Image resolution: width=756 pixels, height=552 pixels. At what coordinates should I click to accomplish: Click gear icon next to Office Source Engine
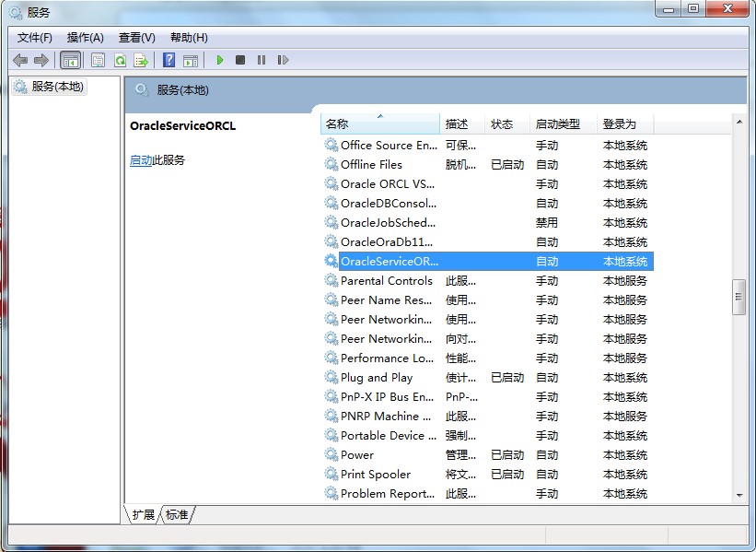(331, 145)
